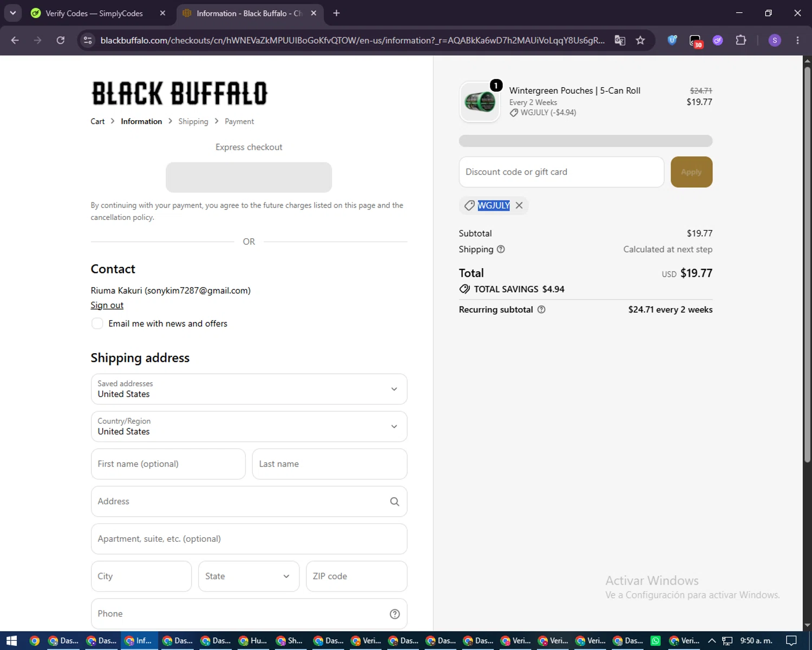Click the Phone field help icon
812x650 pixels.
395,614
